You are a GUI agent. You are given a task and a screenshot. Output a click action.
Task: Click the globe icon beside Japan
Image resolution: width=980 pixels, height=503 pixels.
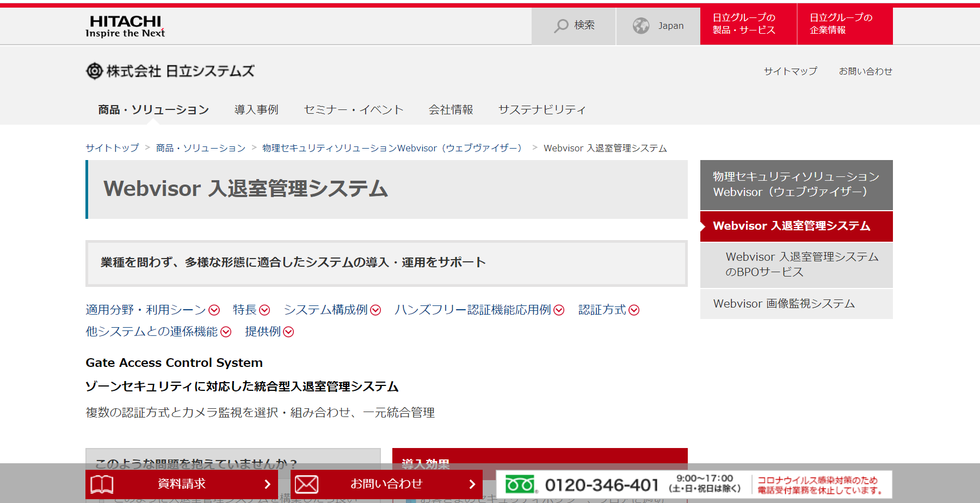pos(641,26)
